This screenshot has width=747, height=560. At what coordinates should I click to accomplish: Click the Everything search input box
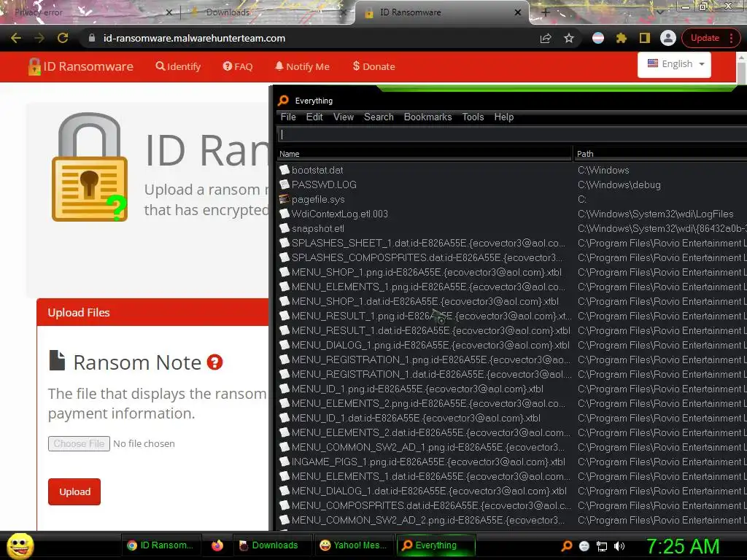(512, 135)
